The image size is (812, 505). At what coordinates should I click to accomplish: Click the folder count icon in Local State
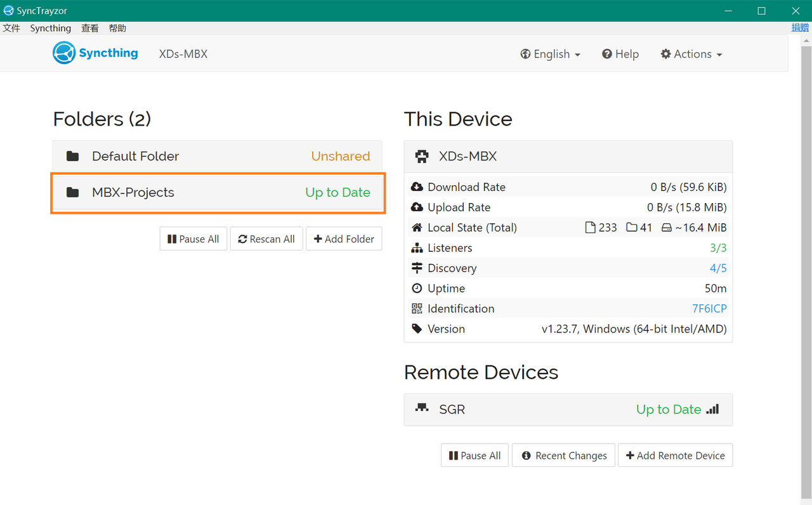[x=632, y=227]
